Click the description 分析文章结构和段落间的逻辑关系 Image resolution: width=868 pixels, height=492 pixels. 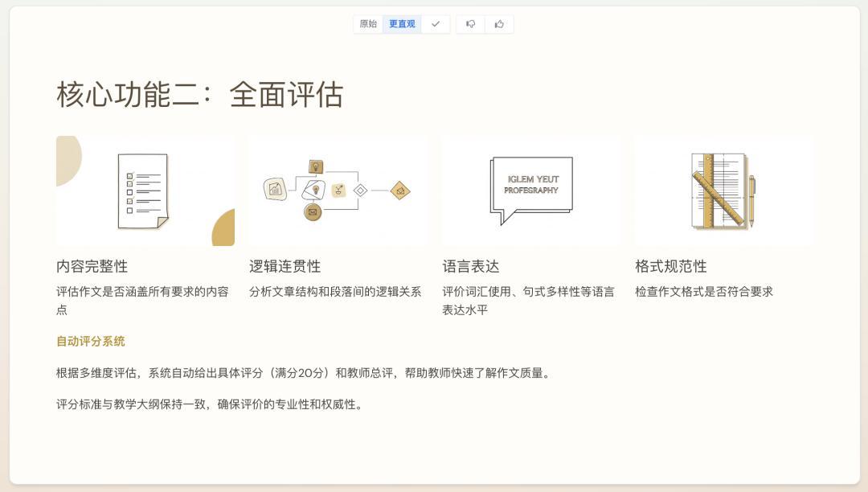(335, 292)
